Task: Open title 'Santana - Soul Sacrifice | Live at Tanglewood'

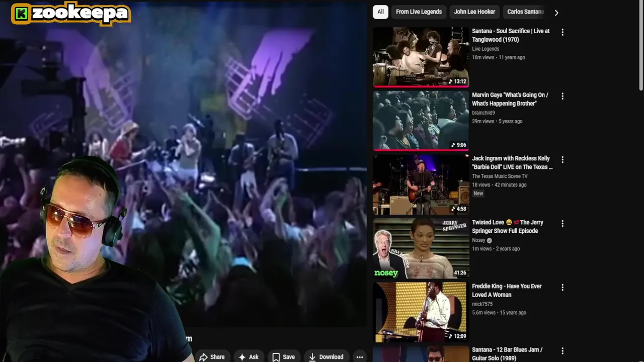Action: click(511, 35)
